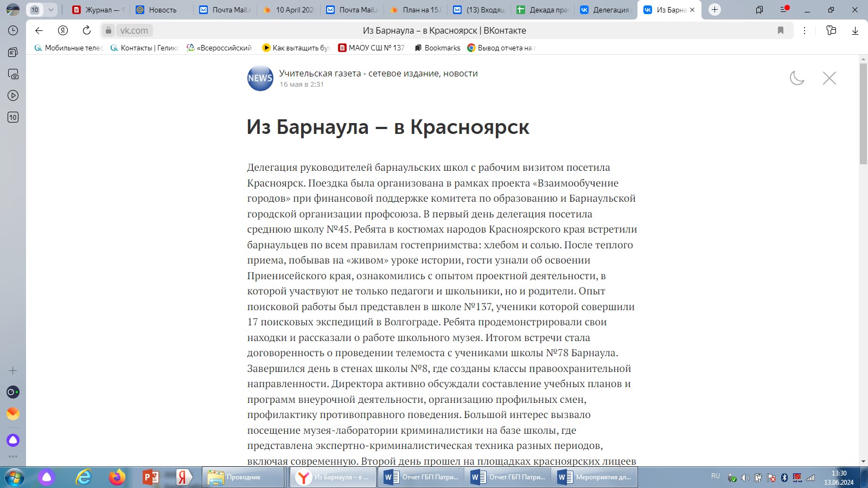
Task: Click the vk.com domain chip
Action: coord(134,30)
